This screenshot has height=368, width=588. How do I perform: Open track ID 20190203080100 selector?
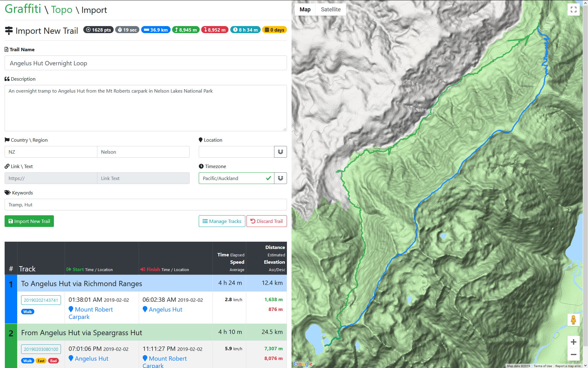coord(41,349)
